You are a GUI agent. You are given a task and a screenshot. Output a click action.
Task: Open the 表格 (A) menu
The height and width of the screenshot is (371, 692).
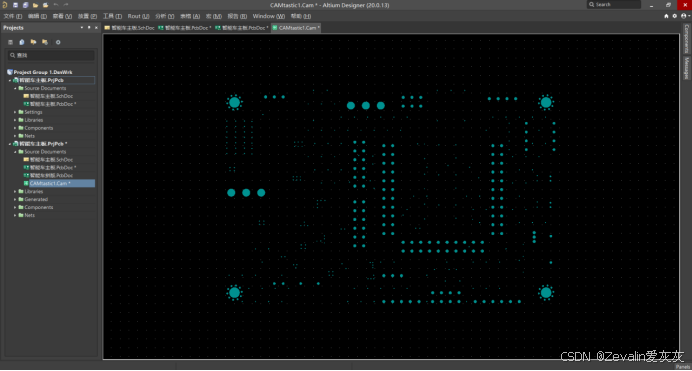click(190, 16)
